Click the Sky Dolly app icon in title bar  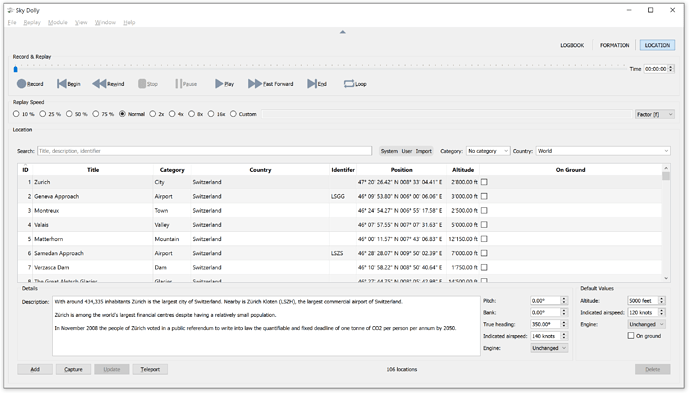click(11, 10)
